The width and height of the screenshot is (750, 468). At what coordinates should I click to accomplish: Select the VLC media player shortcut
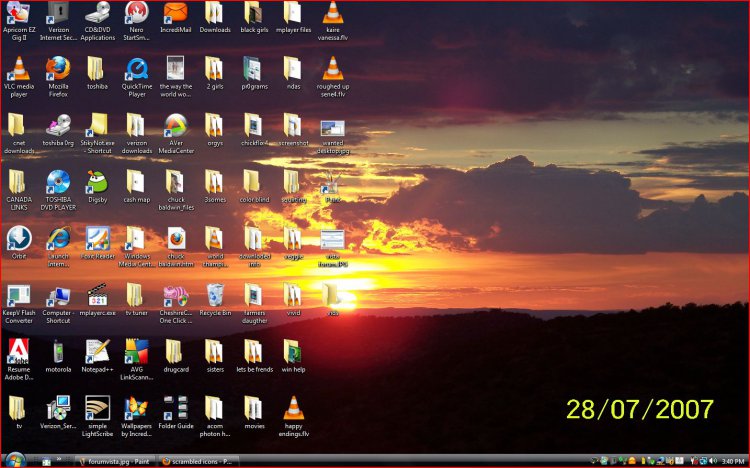pyautogui.click(x=19, y=78)
